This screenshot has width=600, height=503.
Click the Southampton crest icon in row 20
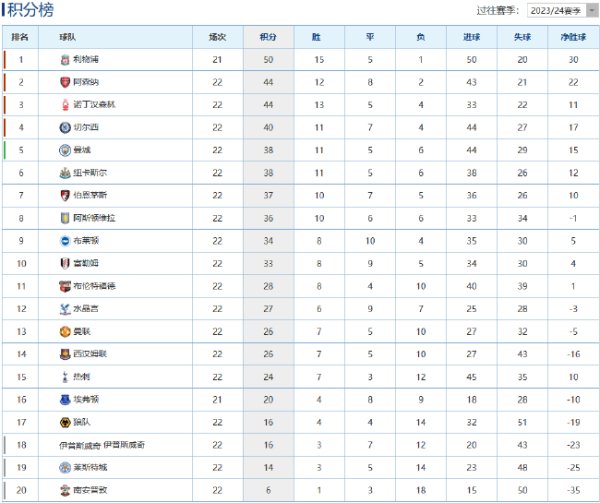tap(65, 489)
